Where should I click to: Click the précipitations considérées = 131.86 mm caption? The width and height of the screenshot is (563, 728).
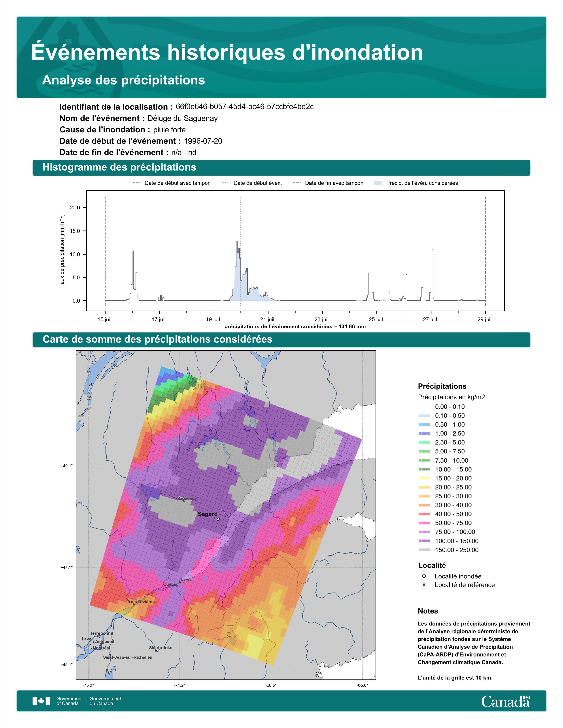tap(295, 327)
